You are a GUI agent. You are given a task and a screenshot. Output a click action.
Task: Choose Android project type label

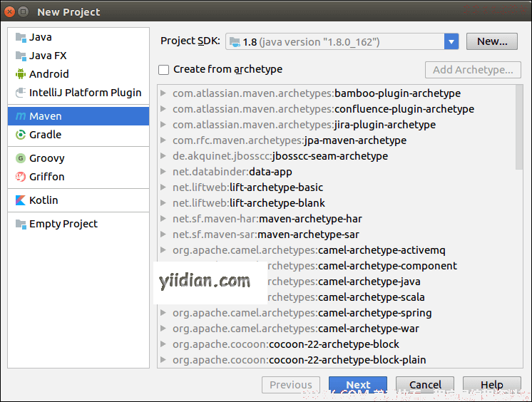click(49, 74)
